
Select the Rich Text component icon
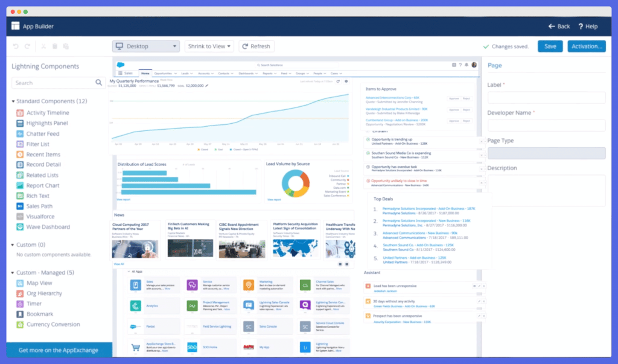pyautogui.click(x=20, y=196)
